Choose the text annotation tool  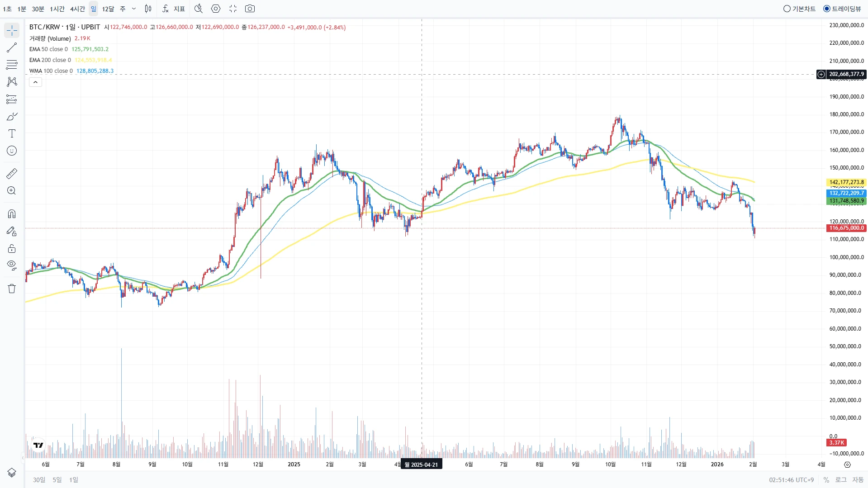pyautogui.click(x=12, y=133)
